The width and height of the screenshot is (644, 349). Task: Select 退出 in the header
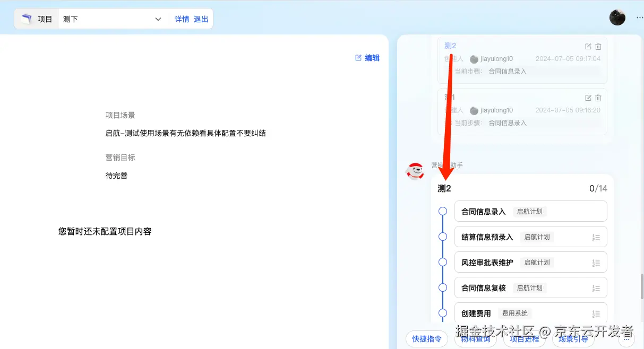(201, 19)
